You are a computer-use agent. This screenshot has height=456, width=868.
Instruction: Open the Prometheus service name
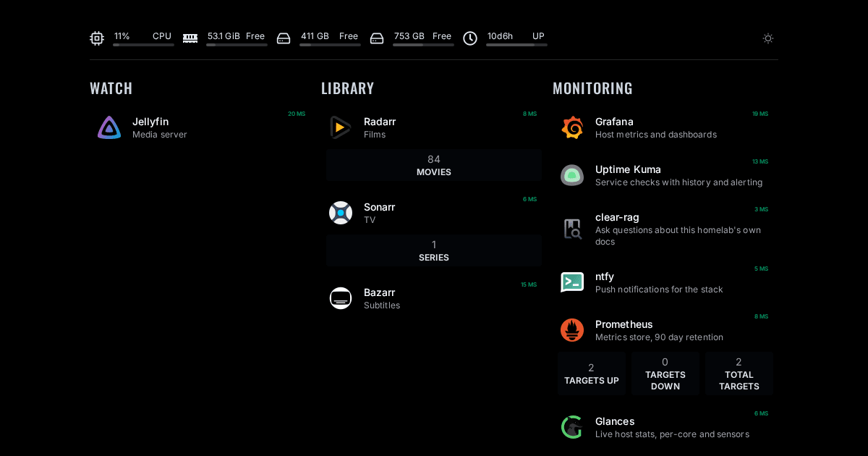coord(624,324)
